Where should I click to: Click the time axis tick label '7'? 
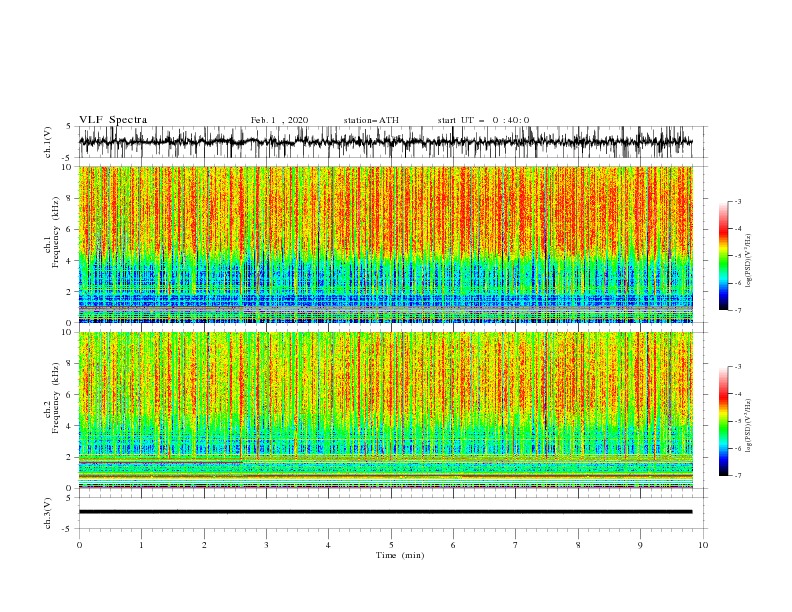[516, 545]
